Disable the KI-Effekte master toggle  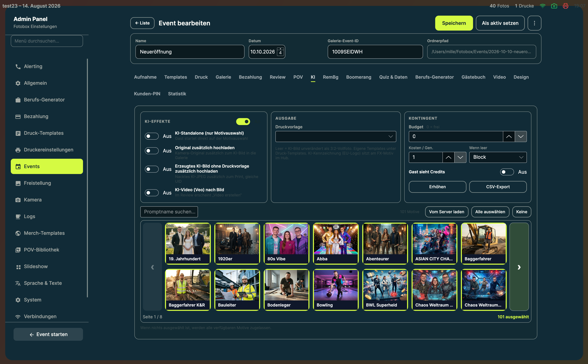243,122
